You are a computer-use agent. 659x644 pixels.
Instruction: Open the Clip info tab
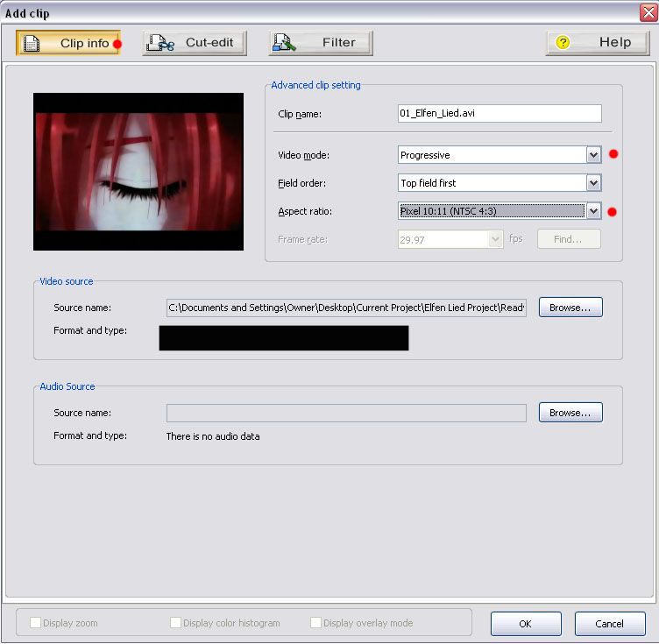coord(68,43)
